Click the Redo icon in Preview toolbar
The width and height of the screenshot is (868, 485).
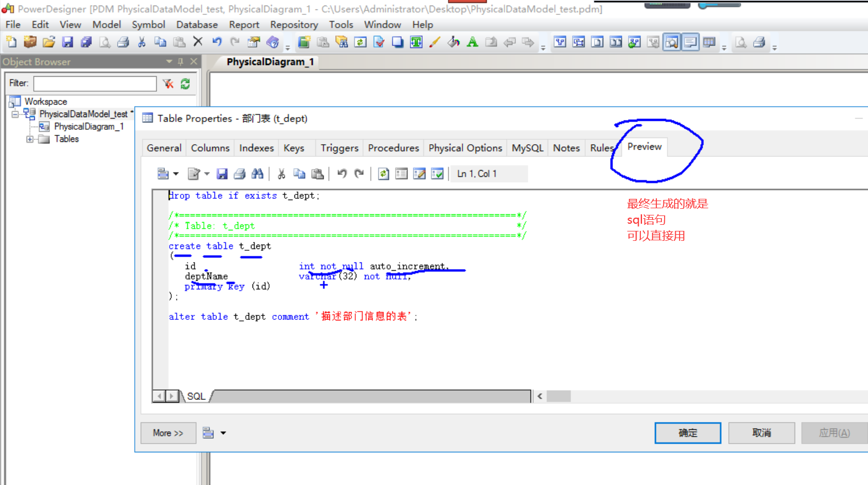(x=360, y=174)
